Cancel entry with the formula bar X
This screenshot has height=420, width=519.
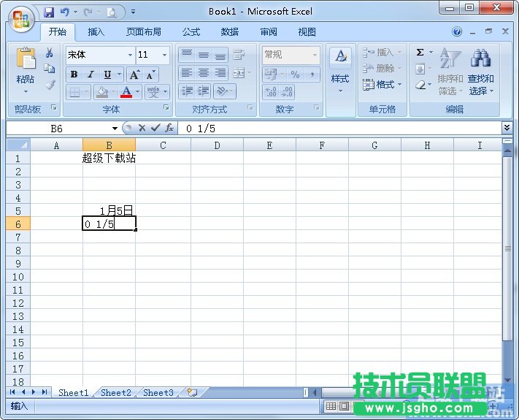click(142, 128)
